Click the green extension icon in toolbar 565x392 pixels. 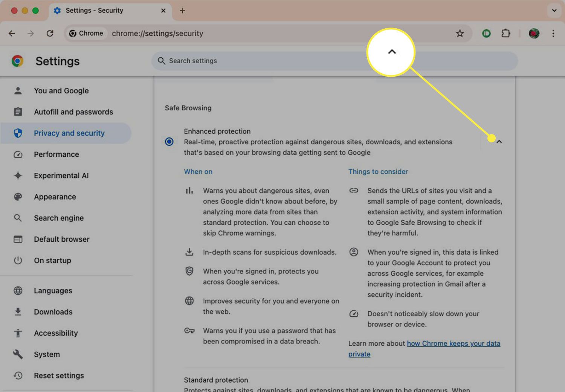point(486,34)
